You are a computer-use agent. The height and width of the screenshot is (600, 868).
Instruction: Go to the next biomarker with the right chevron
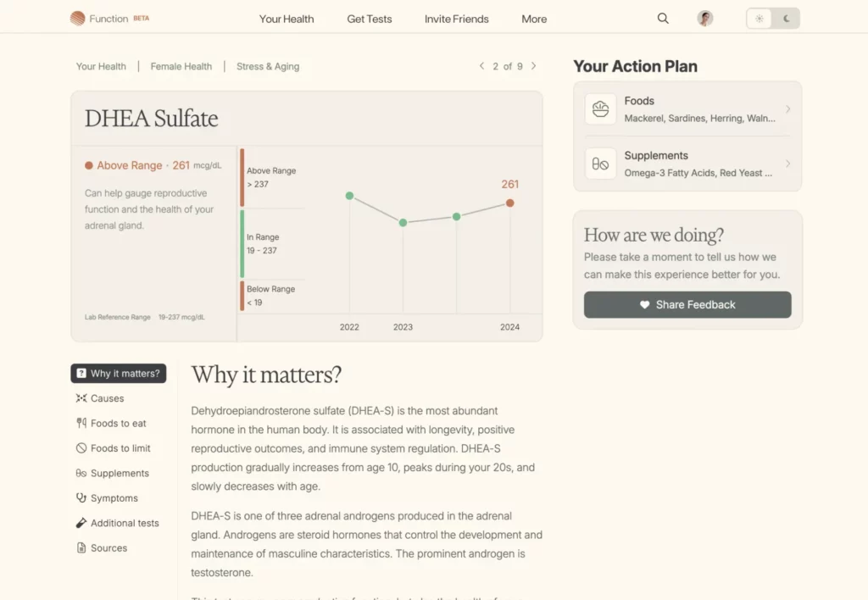click(x=533, y=66)
